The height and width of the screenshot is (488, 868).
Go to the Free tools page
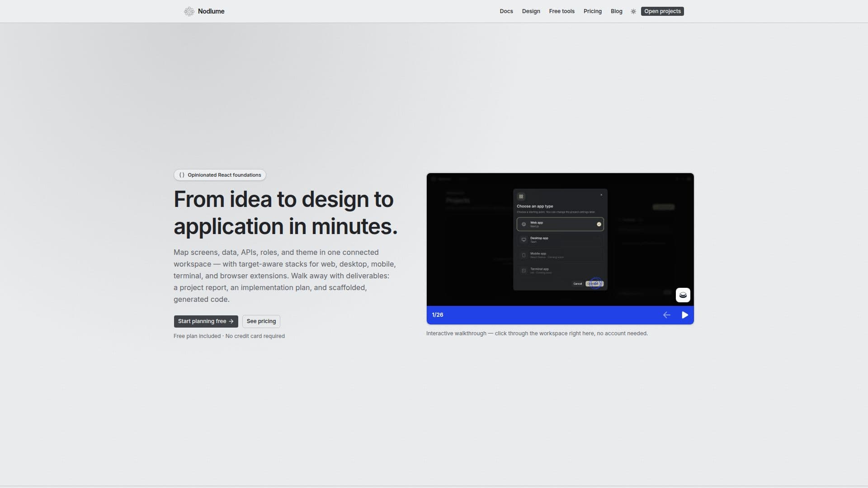[x=561, y=11]
